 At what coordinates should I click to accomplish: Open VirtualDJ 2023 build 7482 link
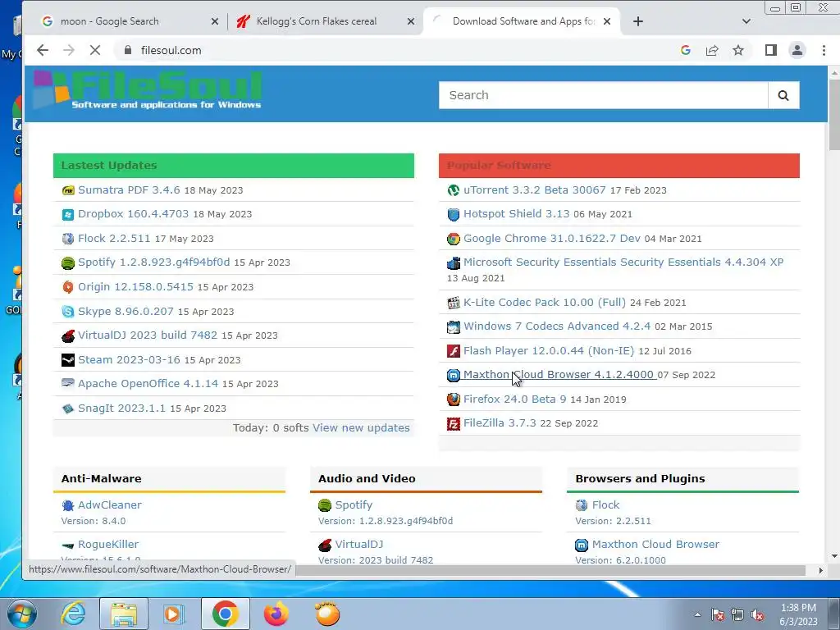(x=148, y=336)
